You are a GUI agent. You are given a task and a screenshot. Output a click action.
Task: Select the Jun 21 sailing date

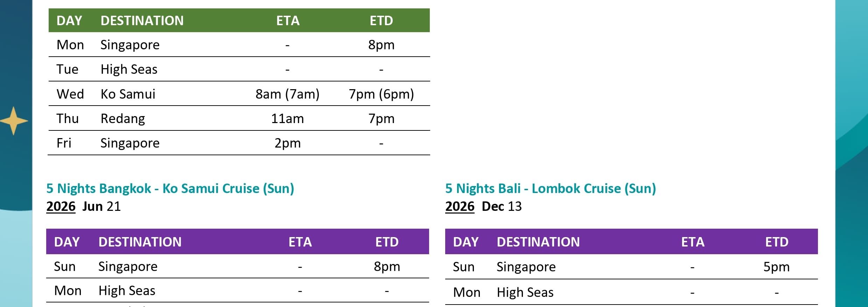tap(101, 206)
